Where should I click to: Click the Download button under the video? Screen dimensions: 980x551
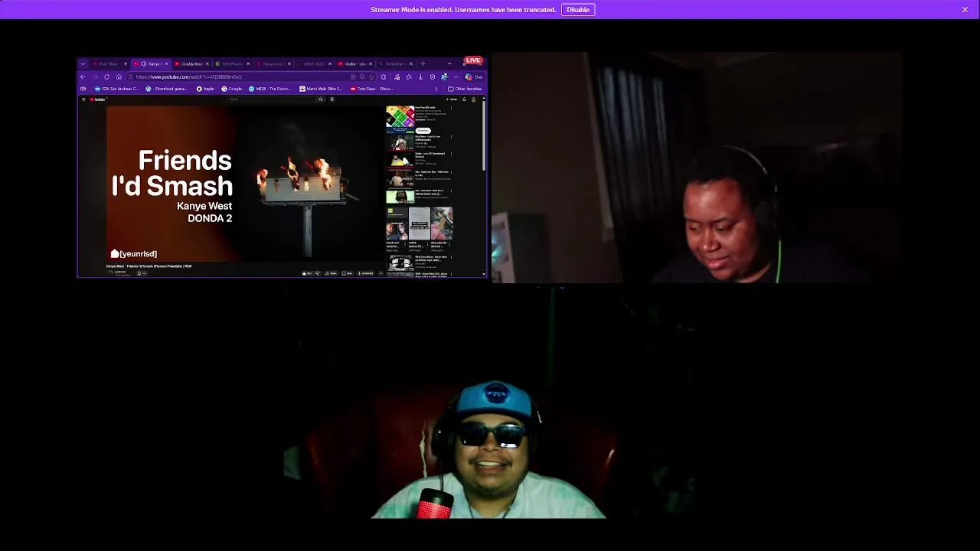tap(366, 273)
